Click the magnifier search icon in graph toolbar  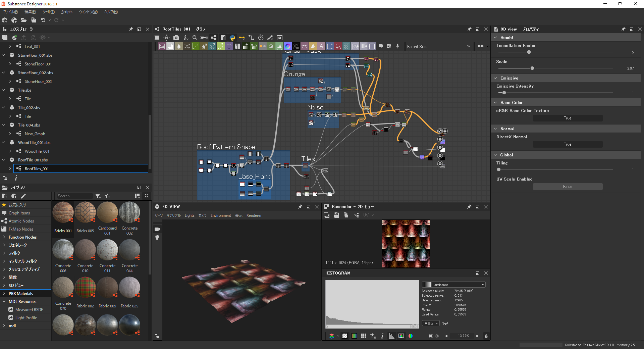point(195,38)
